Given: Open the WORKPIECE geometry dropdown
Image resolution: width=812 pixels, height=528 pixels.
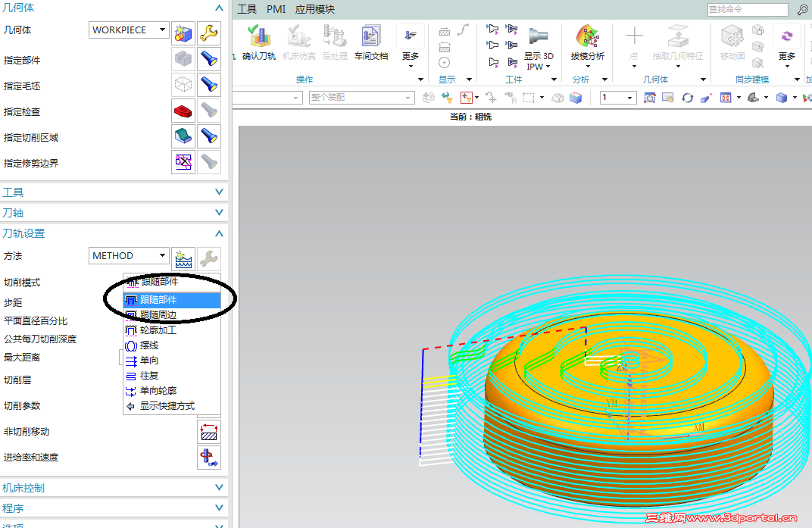Looking at the screenshot, I should pos(129,30).
